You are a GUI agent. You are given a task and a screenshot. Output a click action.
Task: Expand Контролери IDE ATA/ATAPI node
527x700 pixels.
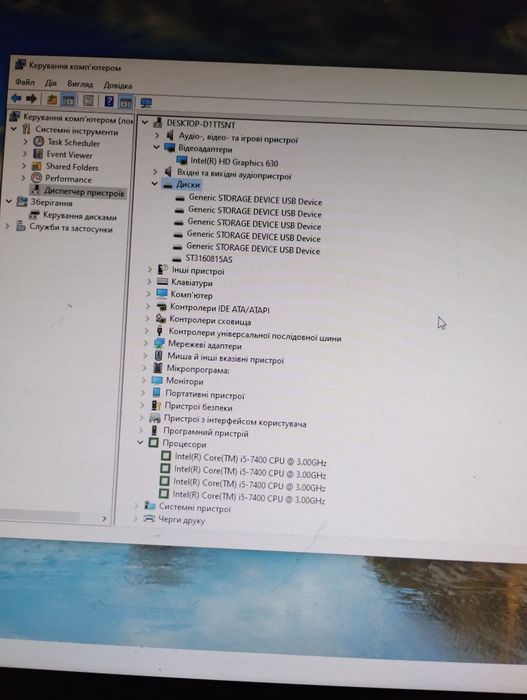pos(148,306)
